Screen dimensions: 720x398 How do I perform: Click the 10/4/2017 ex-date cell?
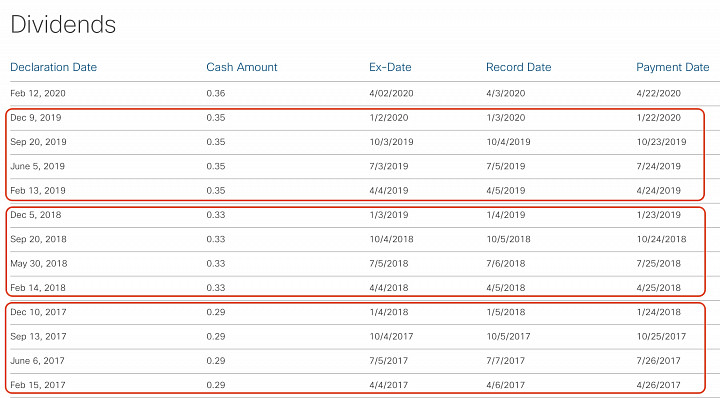point(391,336)
